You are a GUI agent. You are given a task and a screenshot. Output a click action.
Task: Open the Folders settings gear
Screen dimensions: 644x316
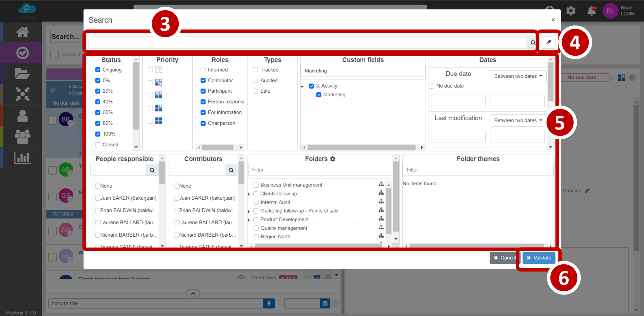click(333, 159)
